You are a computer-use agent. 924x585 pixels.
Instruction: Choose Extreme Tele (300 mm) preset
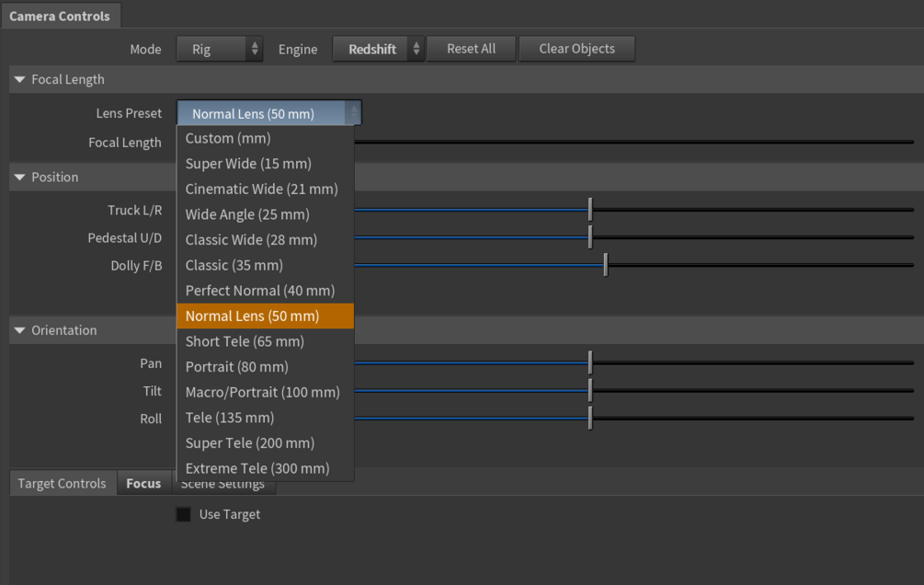tap(257, 468)
